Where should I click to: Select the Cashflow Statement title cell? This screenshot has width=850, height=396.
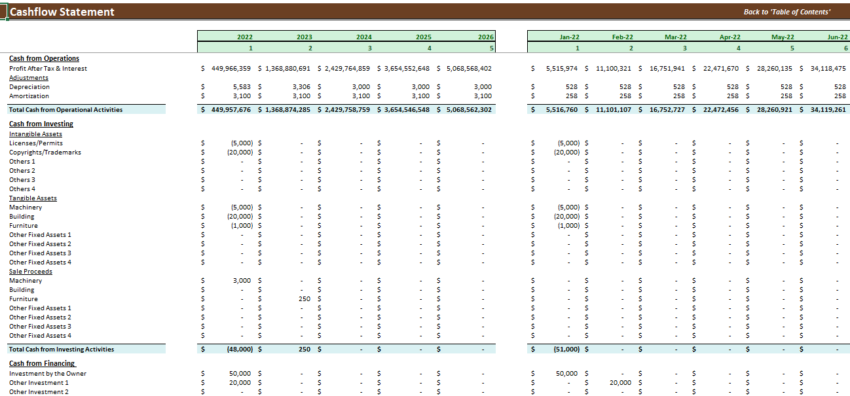click(62, 12)
